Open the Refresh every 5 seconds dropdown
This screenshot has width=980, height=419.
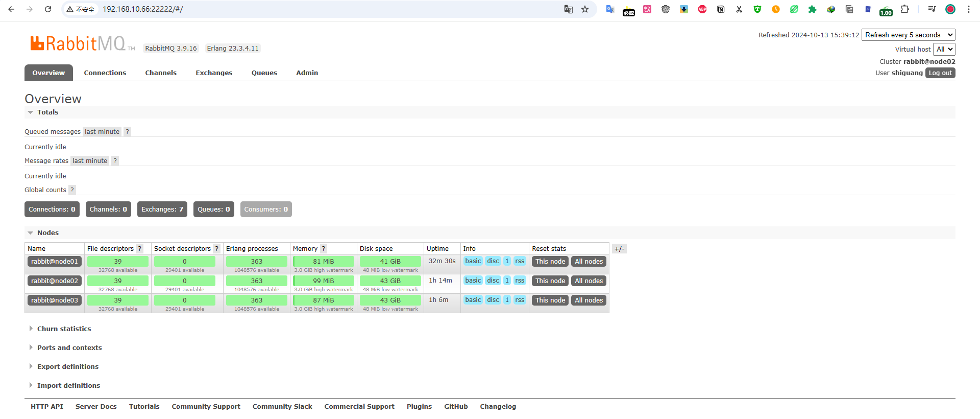click(x=909, y=35)
